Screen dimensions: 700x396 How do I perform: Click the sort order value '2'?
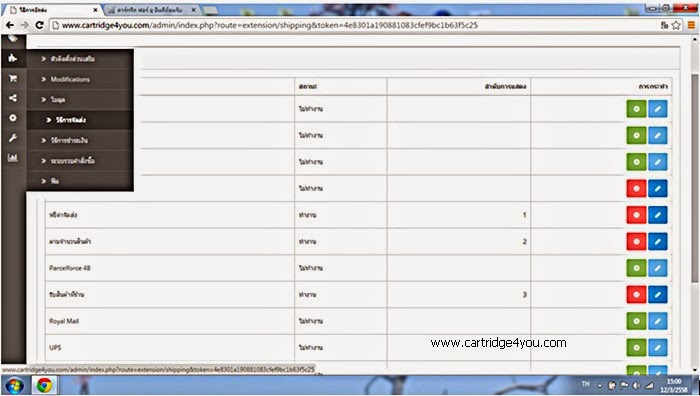coord(525,242)
